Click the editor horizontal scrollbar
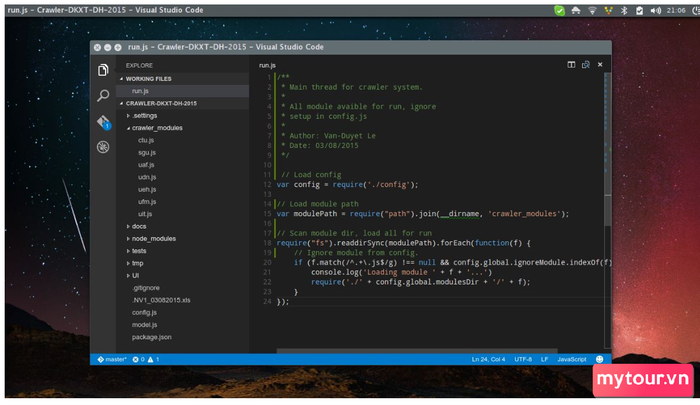The image size is (700, 405). 417,351
